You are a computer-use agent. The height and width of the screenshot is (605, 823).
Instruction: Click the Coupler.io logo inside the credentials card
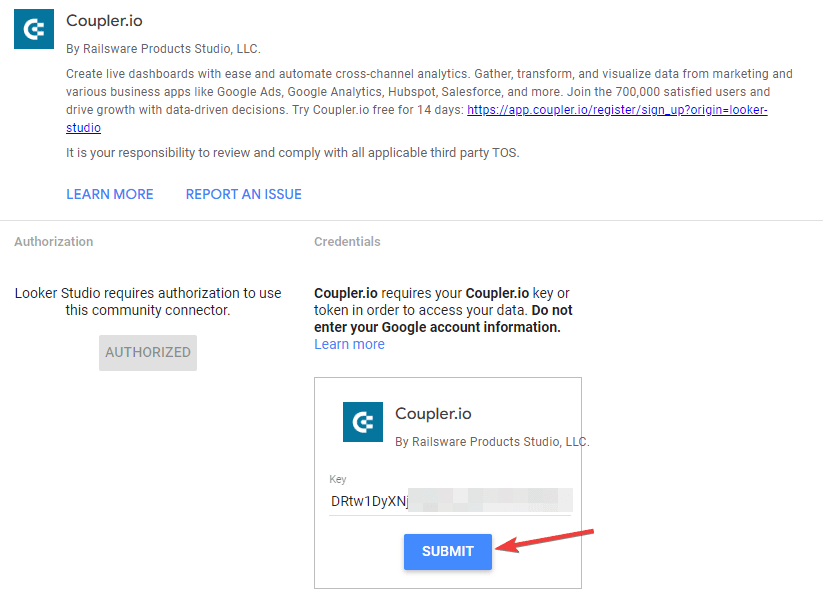tap(363, 422)
